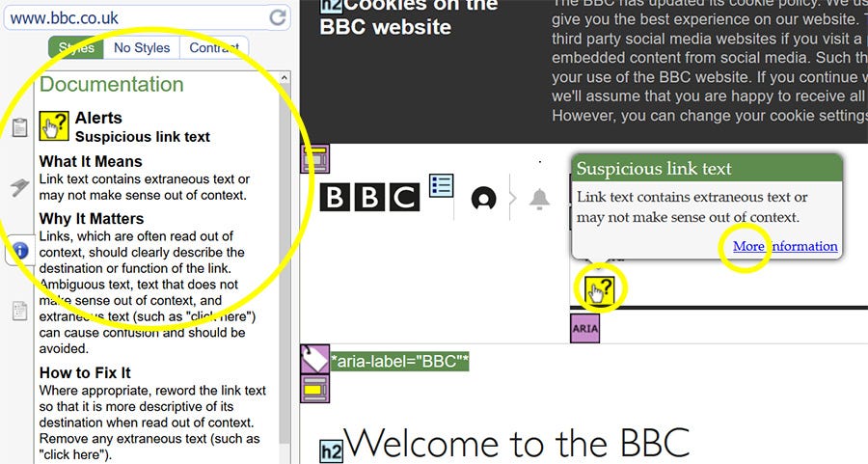Click the aria-label tag icon
Screen dimensions: 868x464
315,359
